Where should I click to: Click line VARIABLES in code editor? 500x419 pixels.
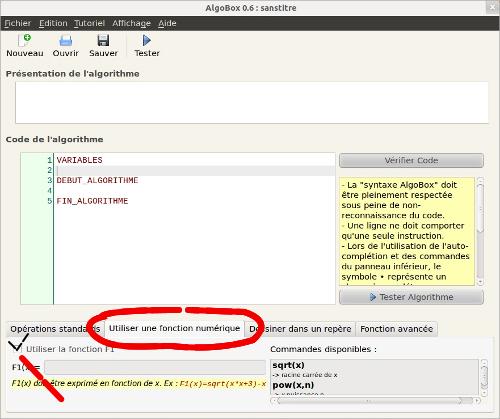(x=79, y=160)
